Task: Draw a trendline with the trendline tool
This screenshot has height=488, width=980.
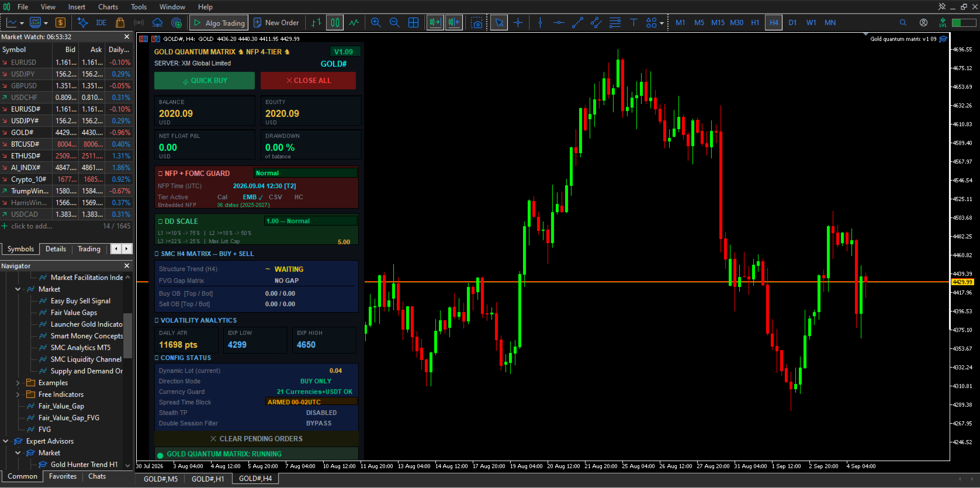Action: click(577, 23)
